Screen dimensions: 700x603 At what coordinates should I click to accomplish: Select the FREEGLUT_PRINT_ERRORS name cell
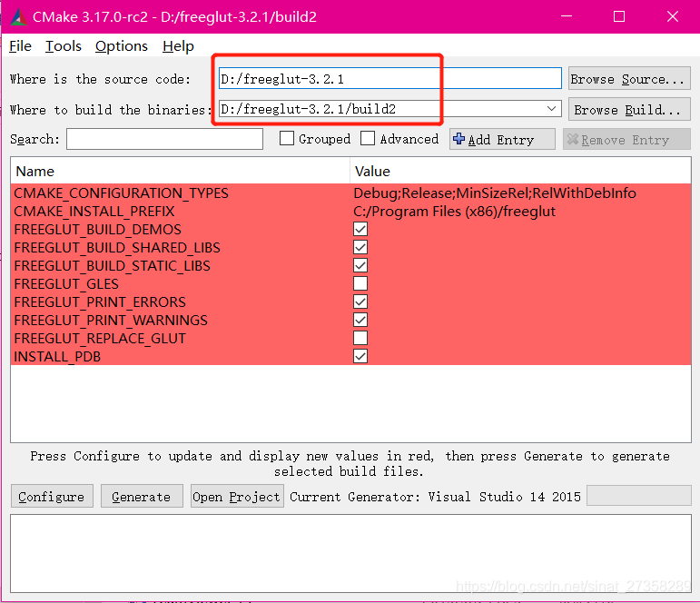(x=100, y=301)
